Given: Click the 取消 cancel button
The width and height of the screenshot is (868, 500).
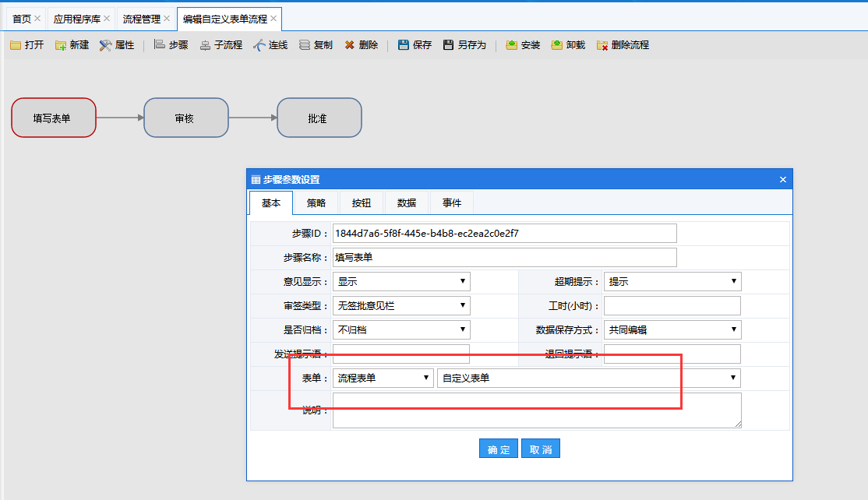Looking at the screenshot, I should [541, 449].
